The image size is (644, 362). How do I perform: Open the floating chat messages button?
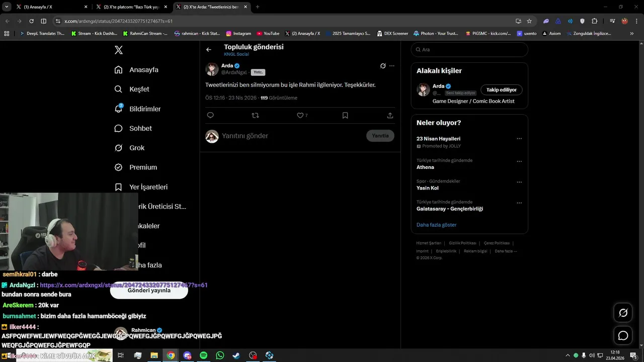tap(623, 335)
